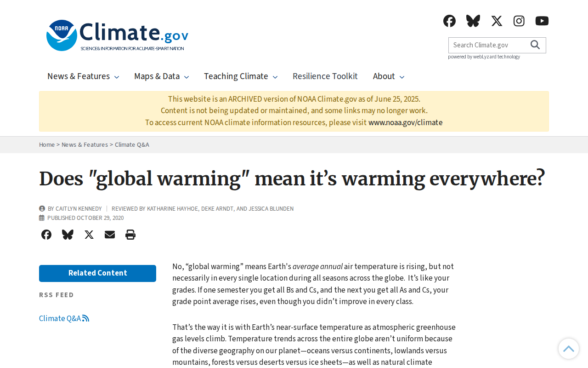Open NOAA's Facebook page from header icon

click(449, 21)
